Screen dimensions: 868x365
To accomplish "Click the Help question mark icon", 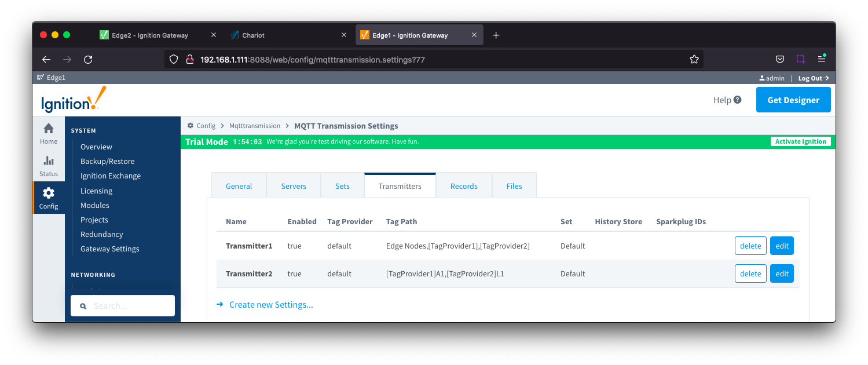I will 737,100.
